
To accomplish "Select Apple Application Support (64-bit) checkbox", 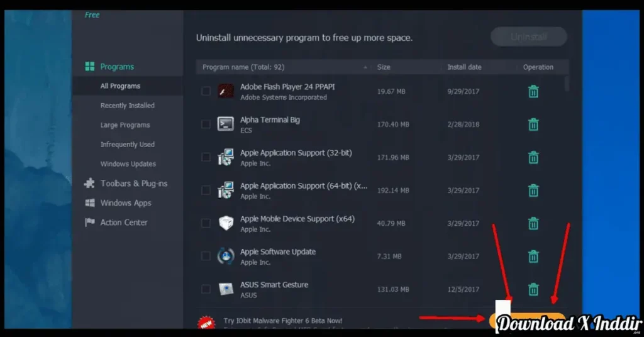I will [x=206, y=190].
